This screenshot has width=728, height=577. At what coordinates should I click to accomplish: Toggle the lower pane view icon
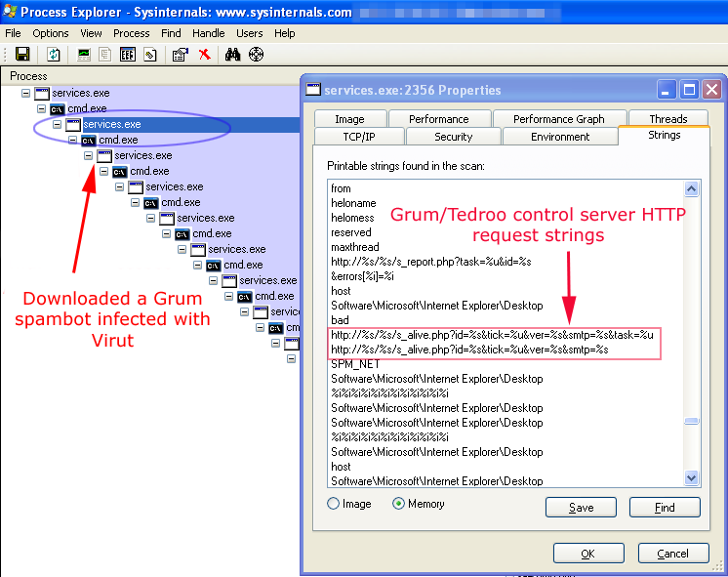(x=128, y=55)
